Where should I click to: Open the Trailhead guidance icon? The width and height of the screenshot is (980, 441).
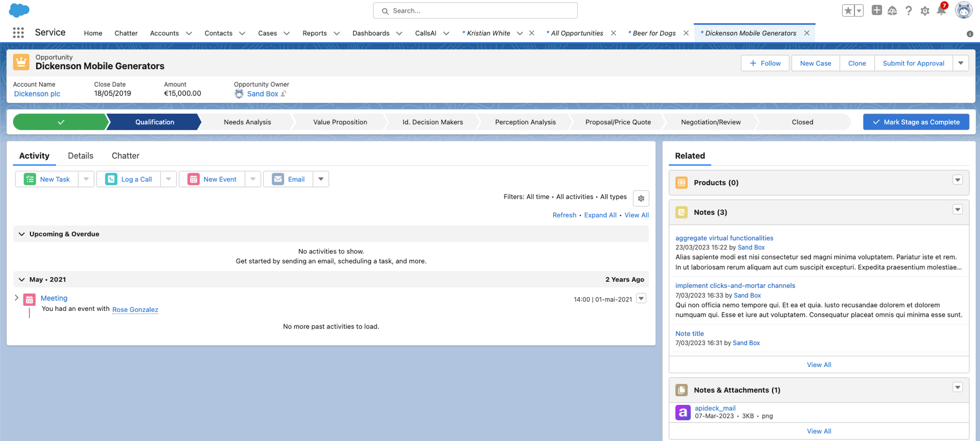892,10
